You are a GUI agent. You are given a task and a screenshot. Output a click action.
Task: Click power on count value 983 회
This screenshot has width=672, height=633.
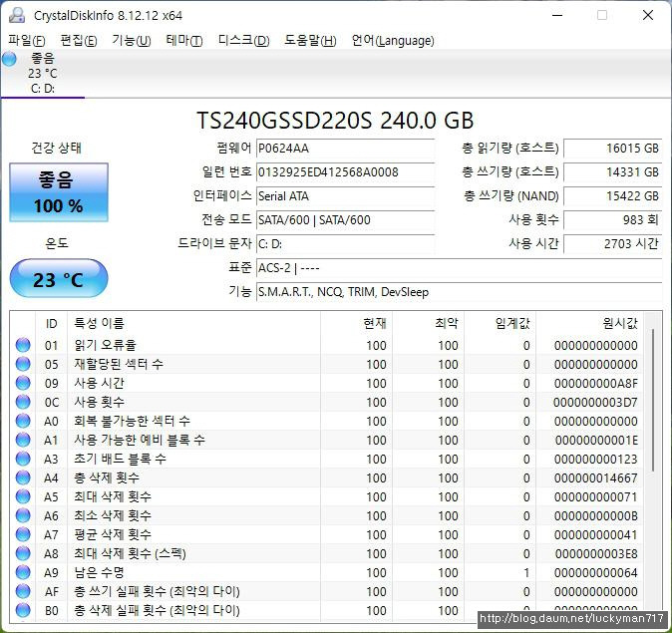613,220
